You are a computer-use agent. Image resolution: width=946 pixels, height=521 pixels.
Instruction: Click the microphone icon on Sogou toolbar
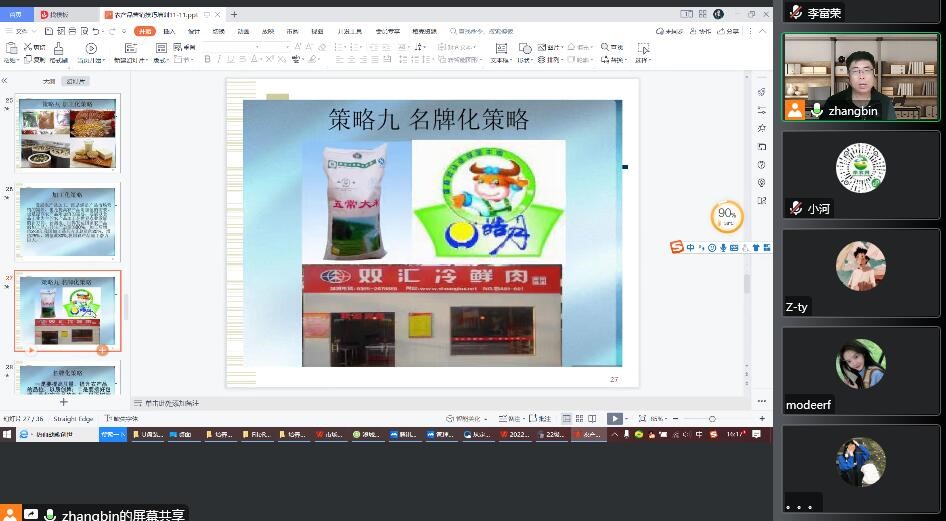[722, 247]
